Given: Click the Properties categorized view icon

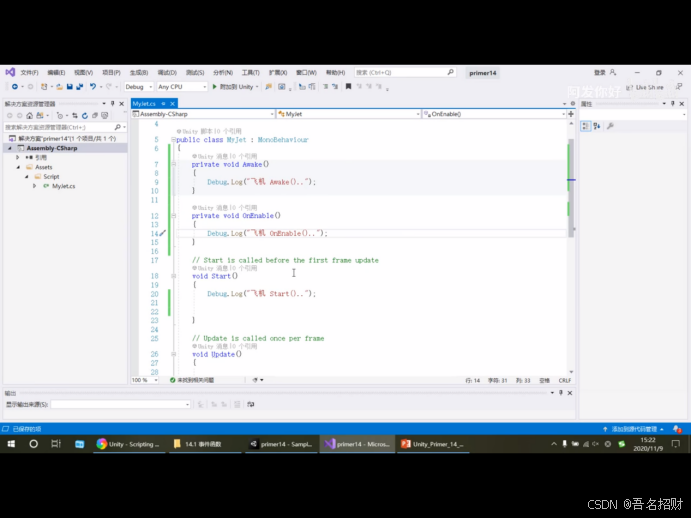Looking at the screenshot, I should [x=586, y=127].
